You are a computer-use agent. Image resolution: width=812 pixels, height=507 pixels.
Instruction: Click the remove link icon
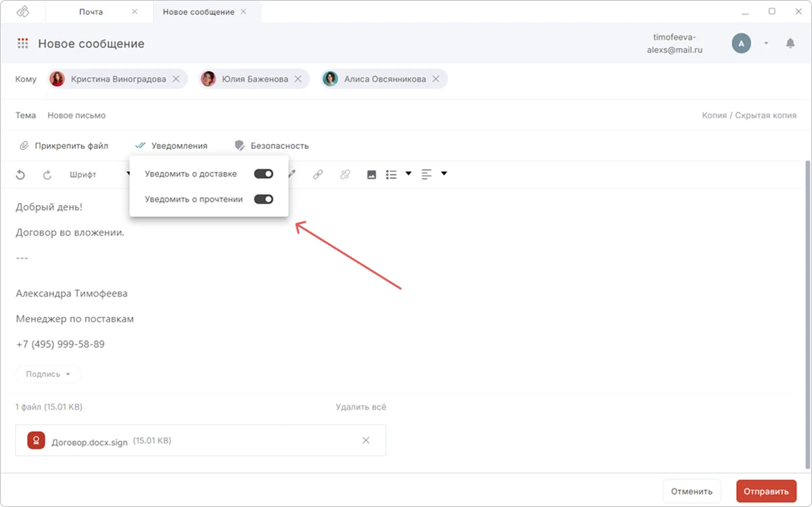tap(344, 175)
